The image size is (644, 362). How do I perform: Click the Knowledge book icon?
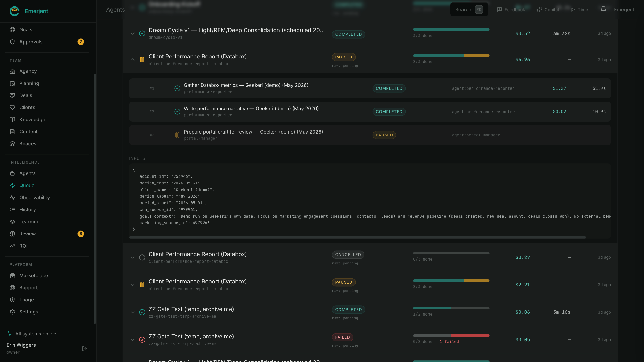(13, 119)
